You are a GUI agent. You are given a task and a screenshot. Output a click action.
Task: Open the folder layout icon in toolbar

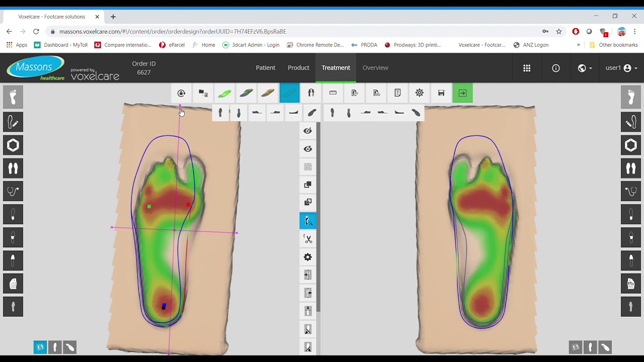coord(203,93)
